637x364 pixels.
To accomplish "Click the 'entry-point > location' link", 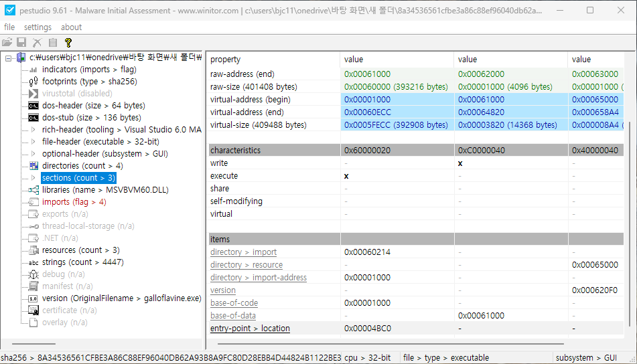I will pyautogui.click(x=250, y=329).
